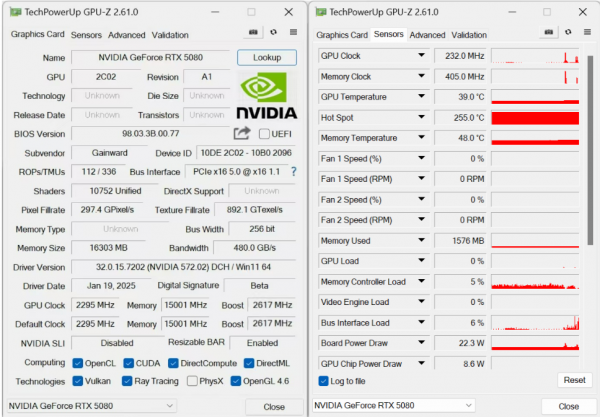Click refresh icon in left GPU-Z window
The image size is (600, 417).
273,32
